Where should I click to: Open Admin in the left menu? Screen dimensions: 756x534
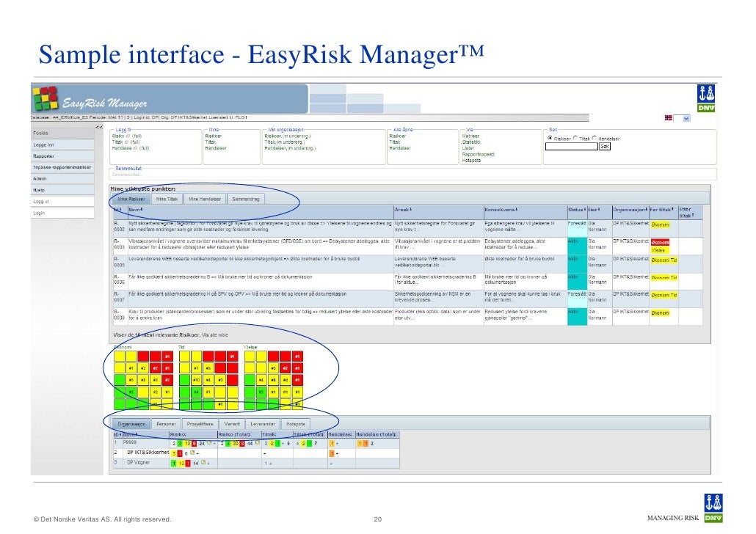coord(62,178)
